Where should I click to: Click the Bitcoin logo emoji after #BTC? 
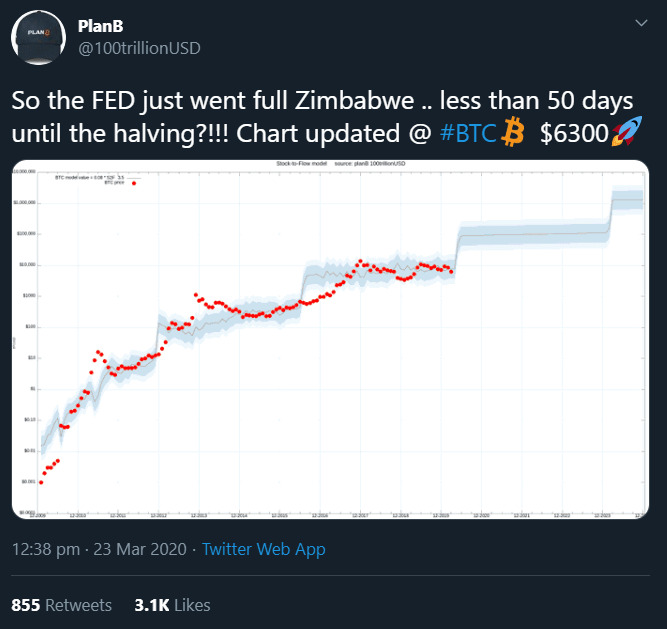[x=514, y=132]
